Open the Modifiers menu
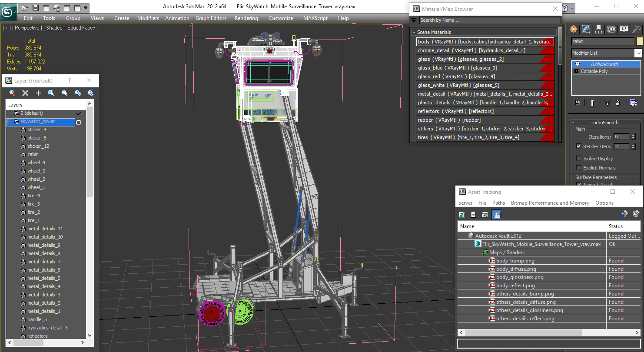Image resolution: width=644 pixels, height=352 pixels. click(148, 18)
